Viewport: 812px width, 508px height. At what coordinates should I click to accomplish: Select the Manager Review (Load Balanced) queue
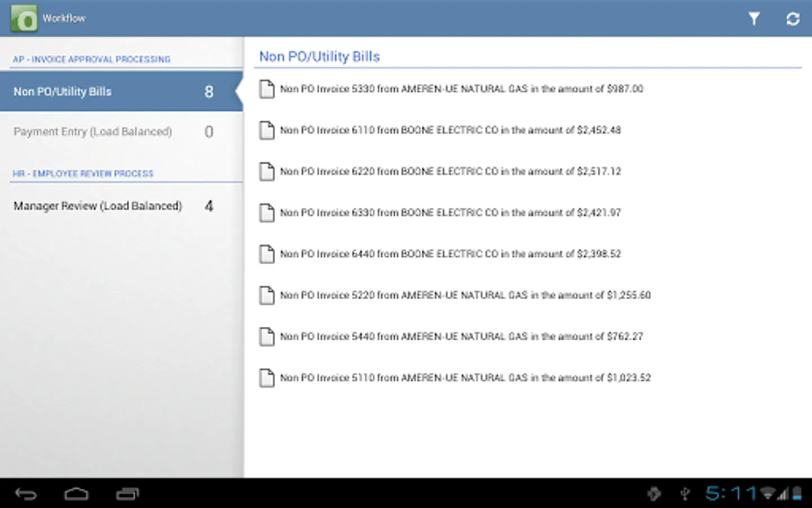click(x=121, y=206)
